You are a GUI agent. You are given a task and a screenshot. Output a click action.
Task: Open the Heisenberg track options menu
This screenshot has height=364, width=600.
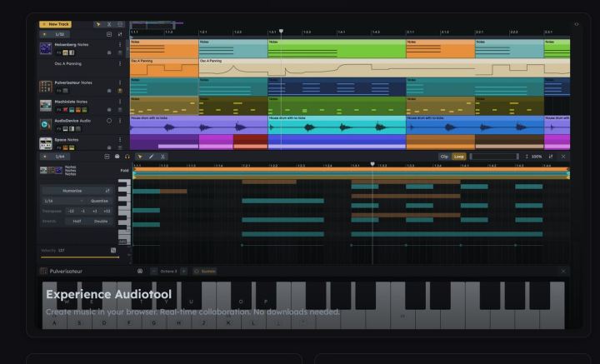coord(121,44)
